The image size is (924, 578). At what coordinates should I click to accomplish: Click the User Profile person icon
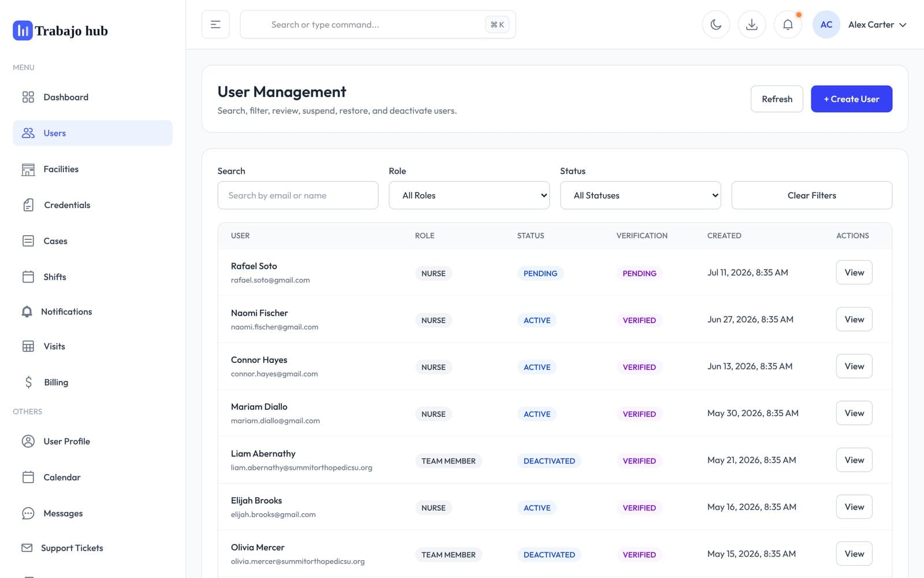pos(28,441)
